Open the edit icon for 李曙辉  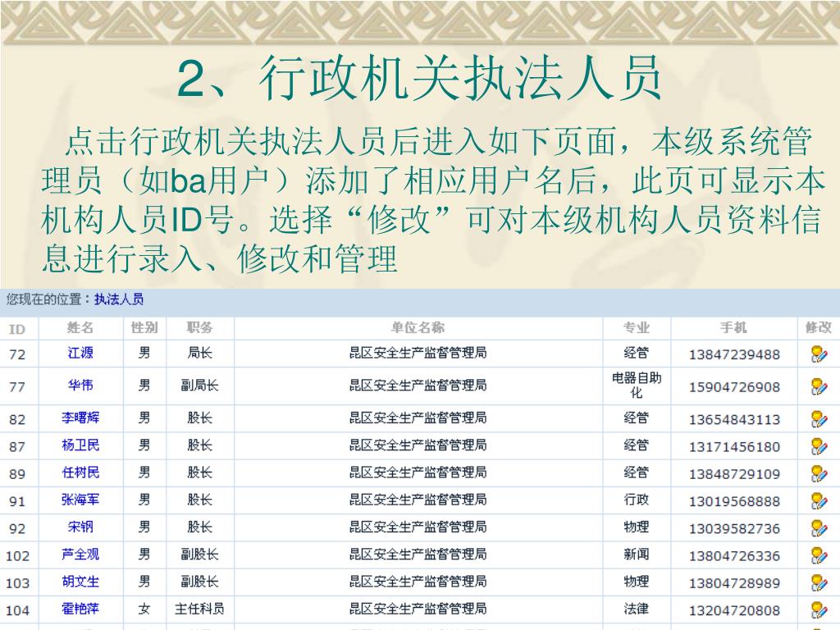coord(819,419)
